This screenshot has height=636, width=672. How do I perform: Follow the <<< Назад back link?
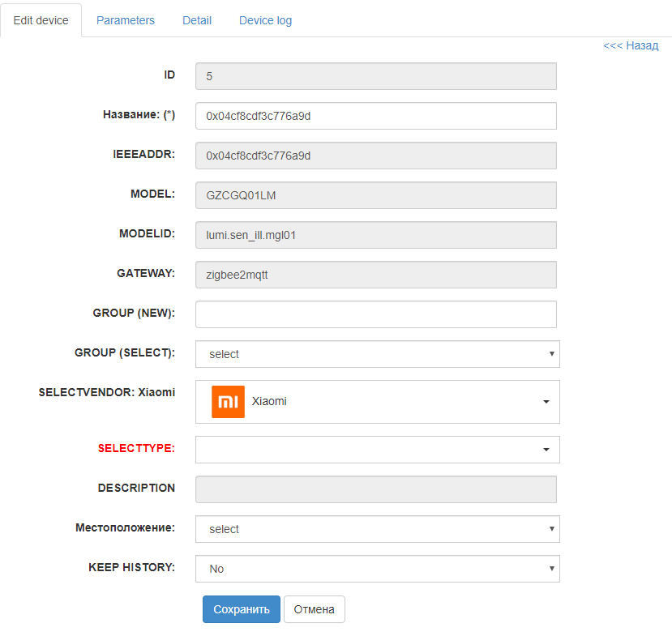pyautogui.click(x=631, y=45)
